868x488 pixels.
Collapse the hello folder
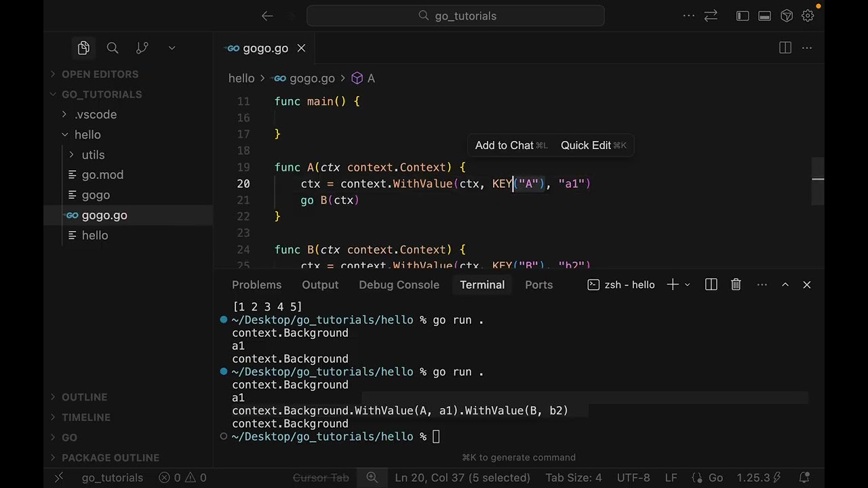(129, 135)
